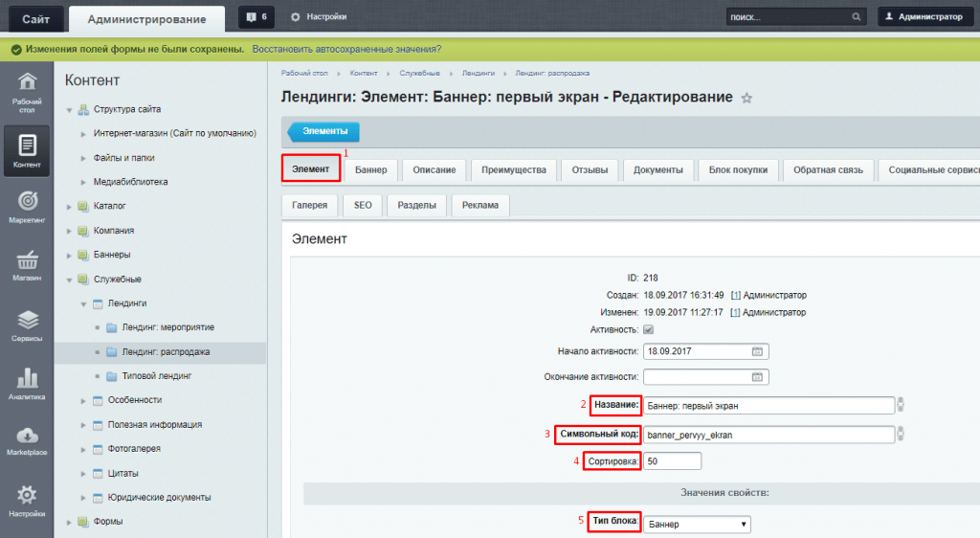Click the top search field
The image size is (980, 538).
(789, 17)
